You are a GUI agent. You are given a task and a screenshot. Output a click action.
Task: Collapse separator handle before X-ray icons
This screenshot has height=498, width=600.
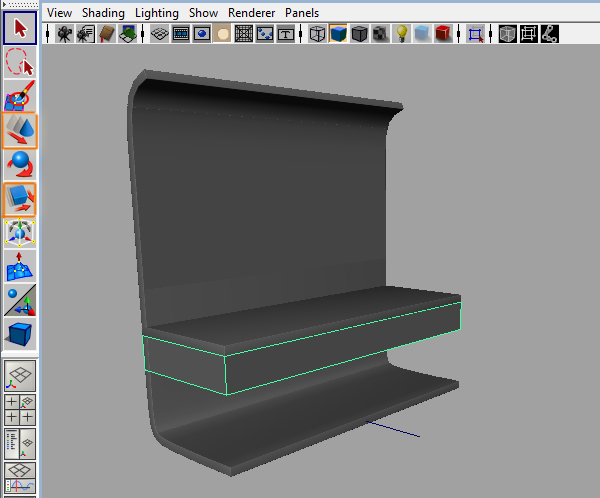(x=491, y=34)
